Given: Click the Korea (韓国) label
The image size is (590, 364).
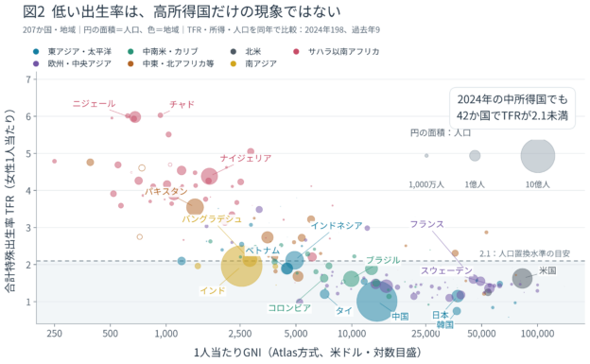Looking at the screenshot, I should (444, 324).
